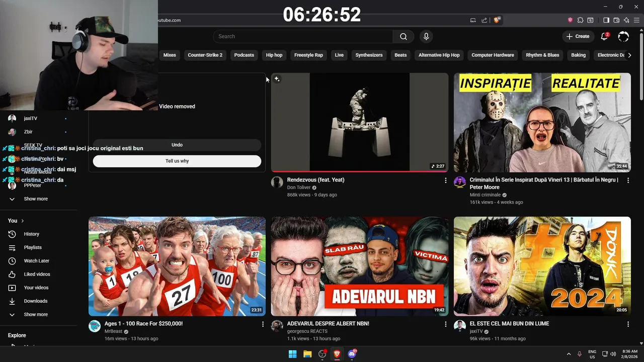
Task: Open options menu for ADEVARUL DESPRE ALBERT NBN video
Action: point(445,324)
